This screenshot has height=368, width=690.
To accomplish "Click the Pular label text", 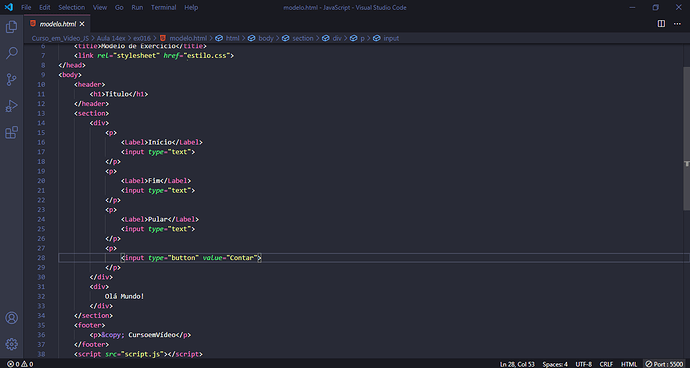I will click(157, 219).
